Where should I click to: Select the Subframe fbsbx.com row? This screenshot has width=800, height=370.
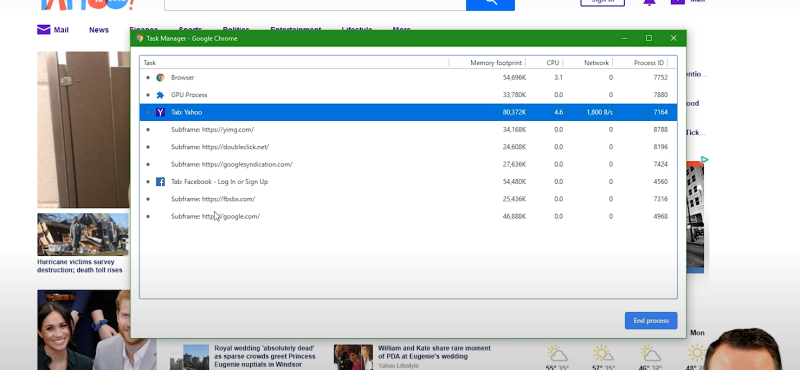(408, 199)
